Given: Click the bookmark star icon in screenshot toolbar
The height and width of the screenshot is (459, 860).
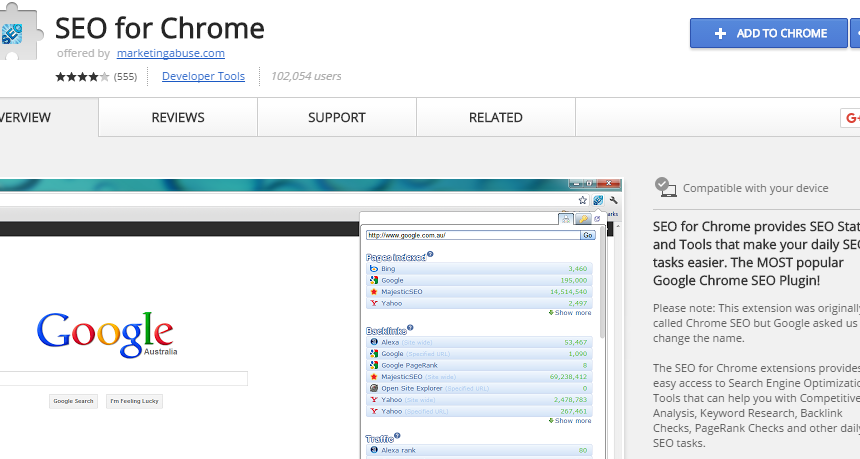Looking at the screenshot, I should (x=582, y=200).
